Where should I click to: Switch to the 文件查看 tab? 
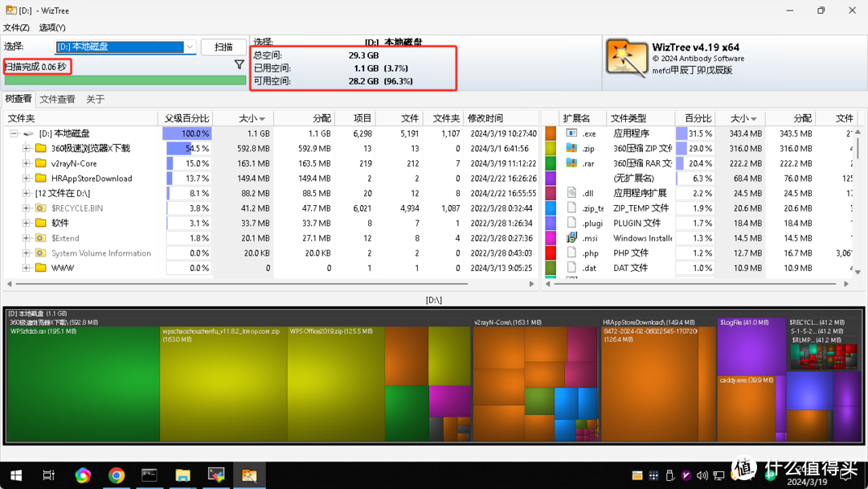click(x=59, y=98)
